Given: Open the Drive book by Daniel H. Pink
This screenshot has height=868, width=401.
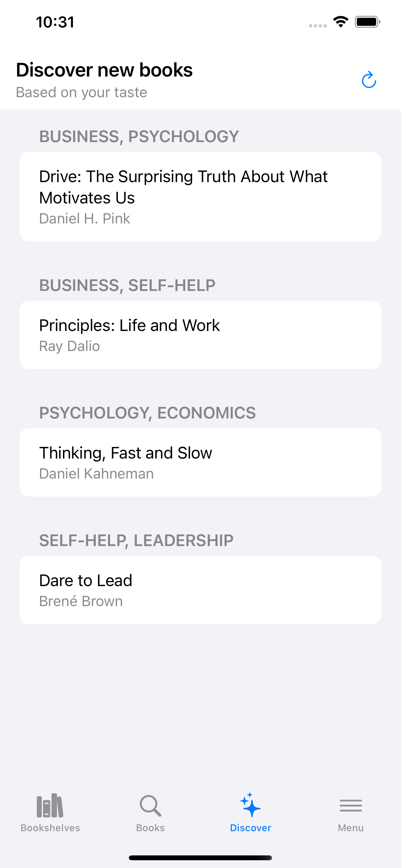Looking at the screenshot, I should coord(200,196).
